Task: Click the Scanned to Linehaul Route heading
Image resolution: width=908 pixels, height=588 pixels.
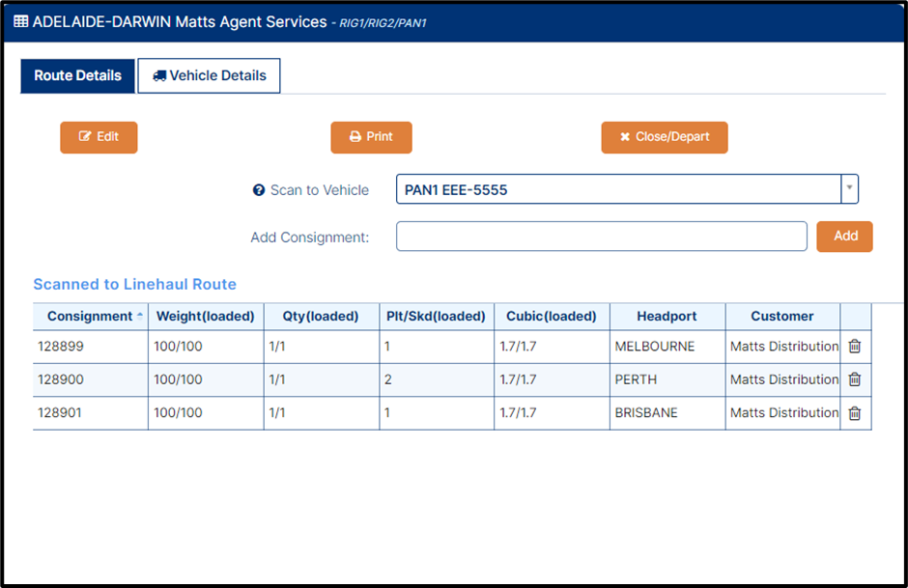Action: (x=135, y=284)
